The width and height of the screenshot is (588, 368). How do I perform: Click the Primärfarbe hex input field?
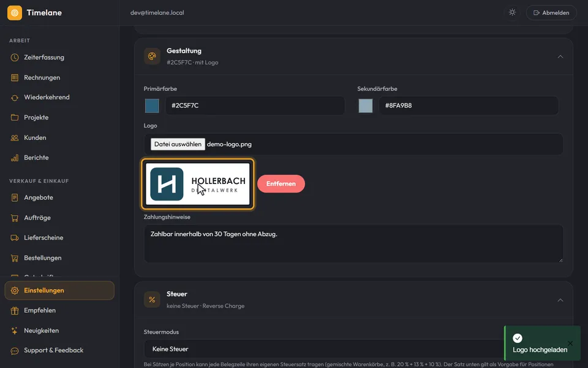point(255,105)
